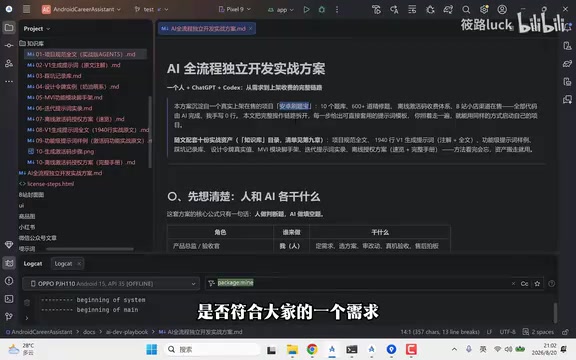Open Logcat filter help icon
Screen dimensions: 576x360
551,283
